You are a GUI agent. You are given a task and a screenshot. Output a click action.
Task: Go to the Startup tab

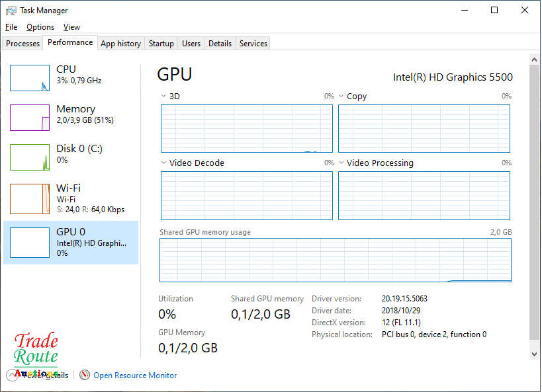click(161, 44)
